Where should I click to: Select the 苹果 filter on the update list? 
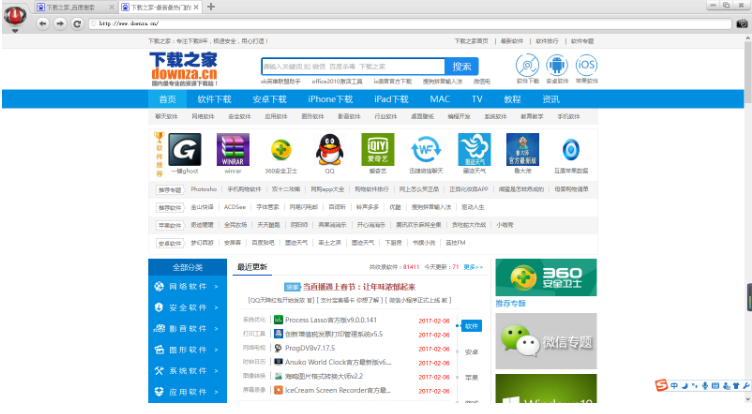point(471,378)
